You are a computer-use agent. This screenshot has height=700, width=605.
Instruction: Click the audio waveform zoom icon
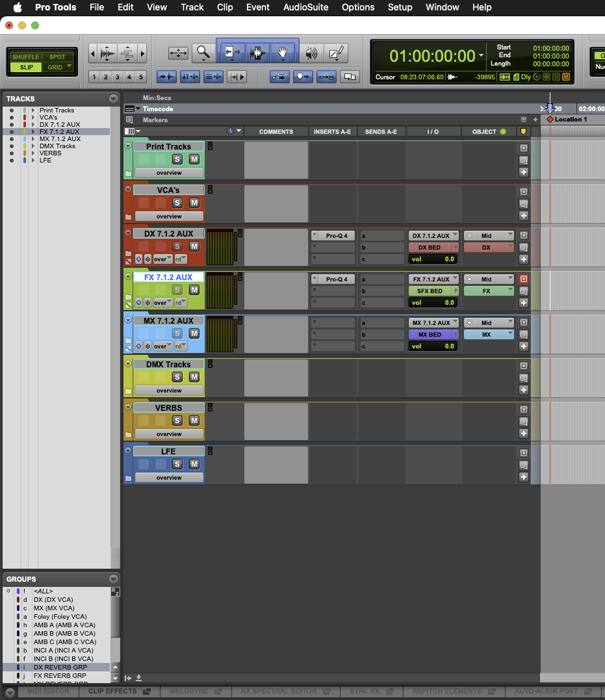tap(107, 53)
